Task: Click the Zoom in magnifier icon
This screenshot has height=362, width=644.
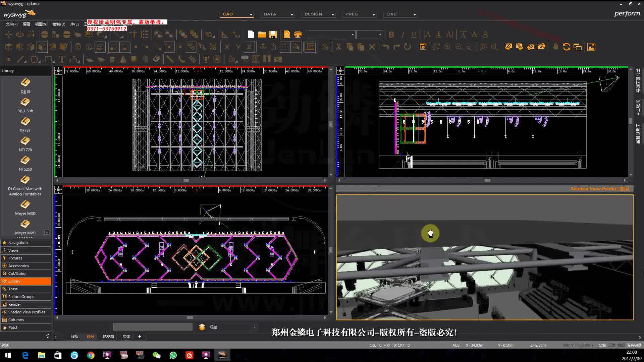Action: (447, 47)
